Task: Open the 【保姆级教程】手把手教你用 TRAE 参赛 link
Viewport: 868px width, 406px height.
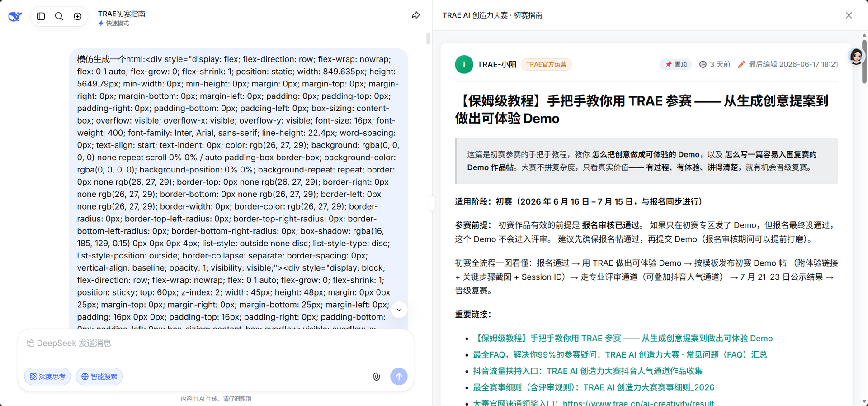Action: click(623, 339)
